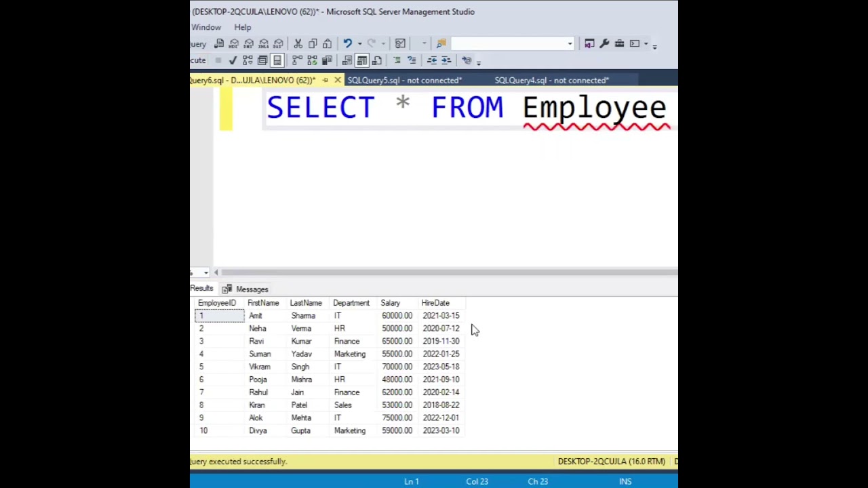Parse the query with the checkmark icon

point(233,60)
